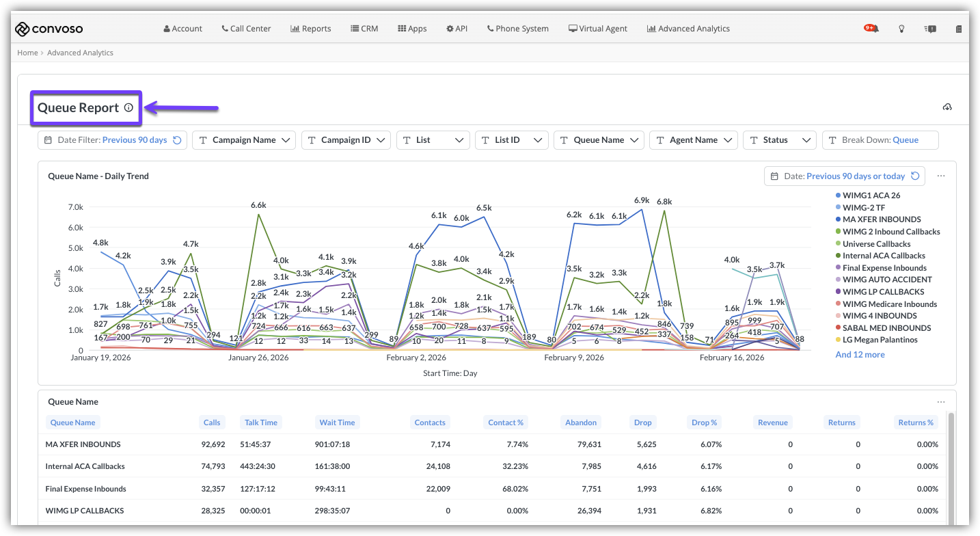
Task: Click the Convoso logo
Action: pos(49,29)
